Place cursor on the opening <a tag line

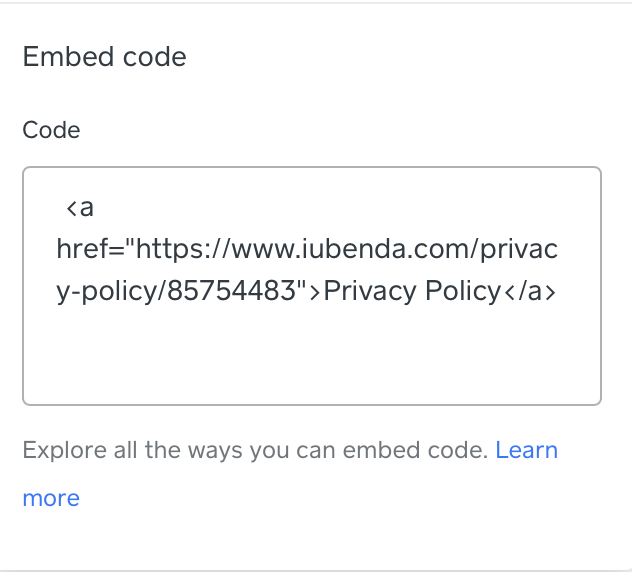click(80, 207)
